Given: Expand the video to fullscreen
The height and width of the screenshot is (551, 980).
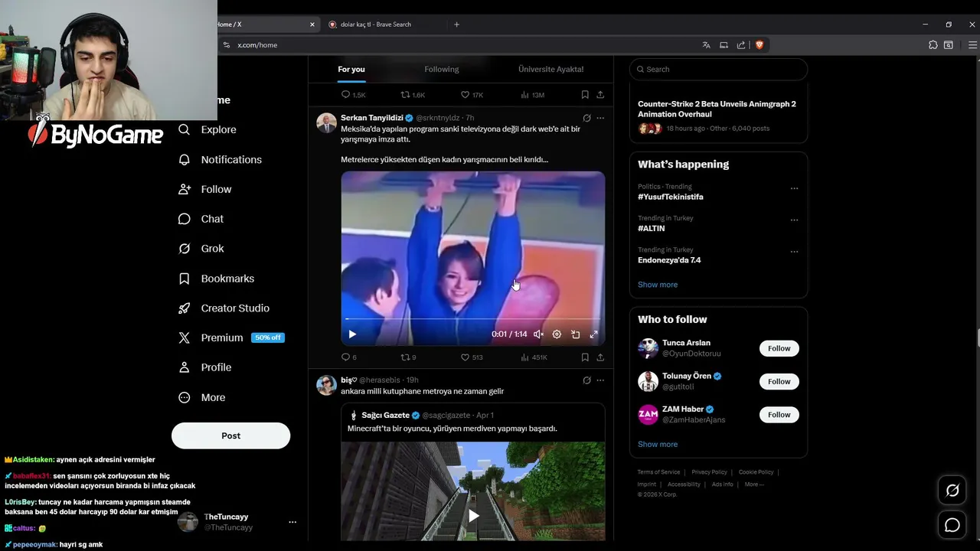Looking at the screenshot, I should 593,334.
